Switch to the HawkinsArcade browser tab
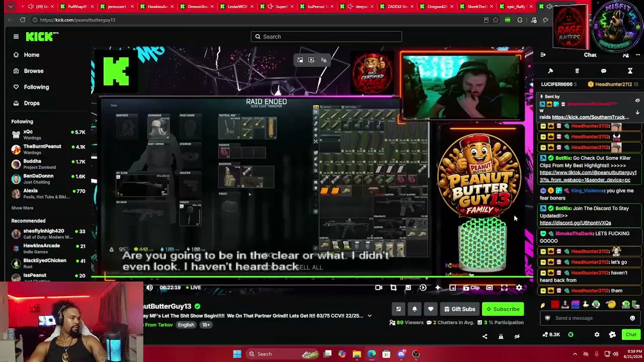The width and height of the screenshot is (644, 362). click(157, 7)
